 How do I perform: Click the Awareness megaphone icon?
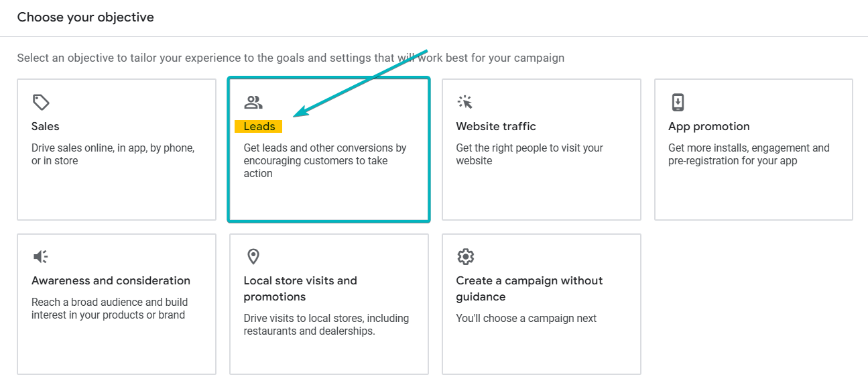coord(41,257)
